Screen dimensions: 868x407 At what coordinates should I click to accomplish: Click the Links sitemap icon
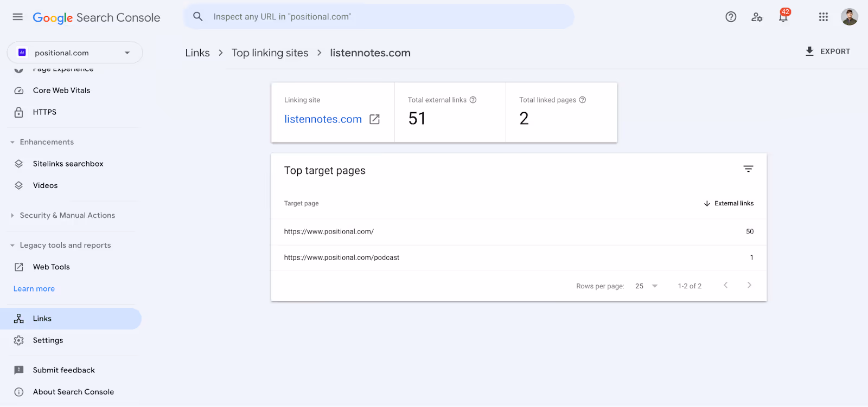19,319
